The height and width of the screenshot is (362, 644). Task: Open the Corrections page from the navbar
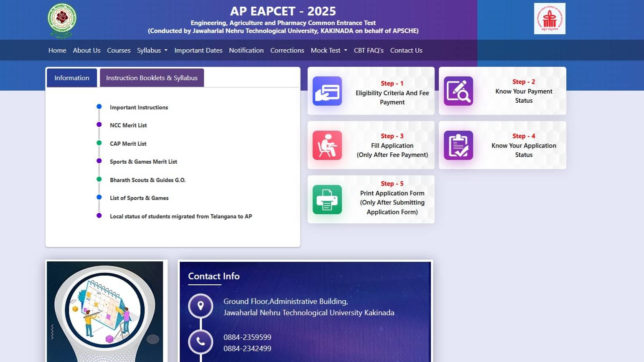[287, 50]
